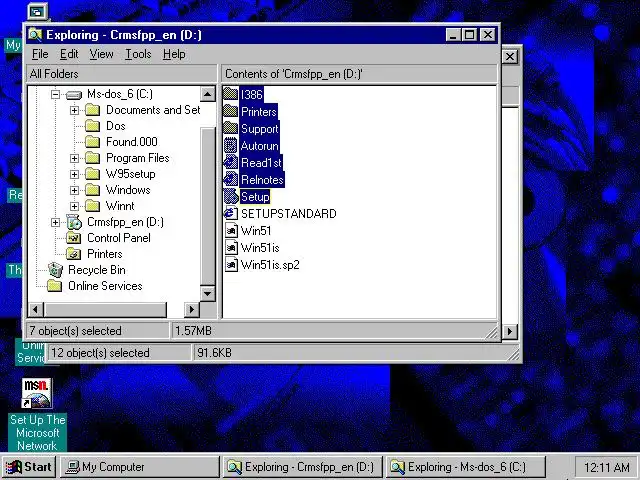Click the 'Set Up The Microsoft Network' label

click(x=38, y=433)
